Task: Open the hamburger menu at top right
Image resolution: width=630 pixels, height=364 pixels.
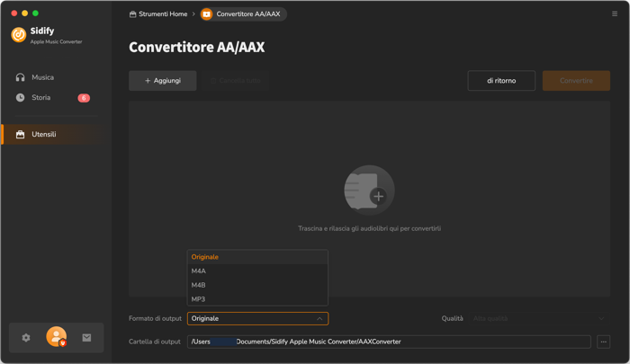Action: click(615, 14)
